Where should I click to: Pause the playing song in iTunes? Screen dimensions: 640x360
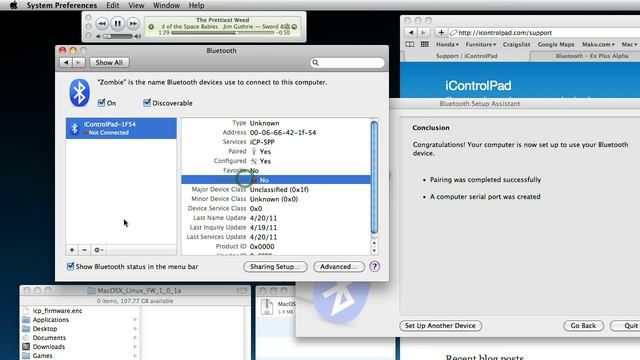pos(117,24)
